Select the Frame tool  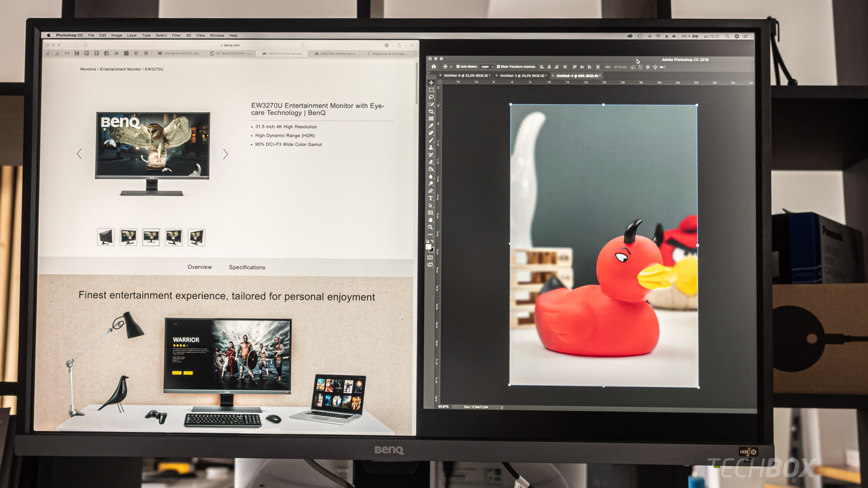431,119
